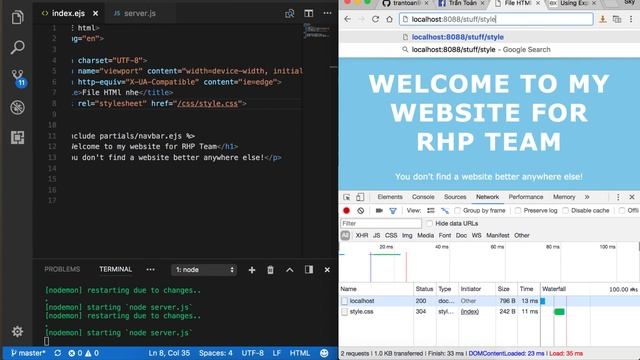Check the localhost row checkbox
640x360 pixels.
345,301
